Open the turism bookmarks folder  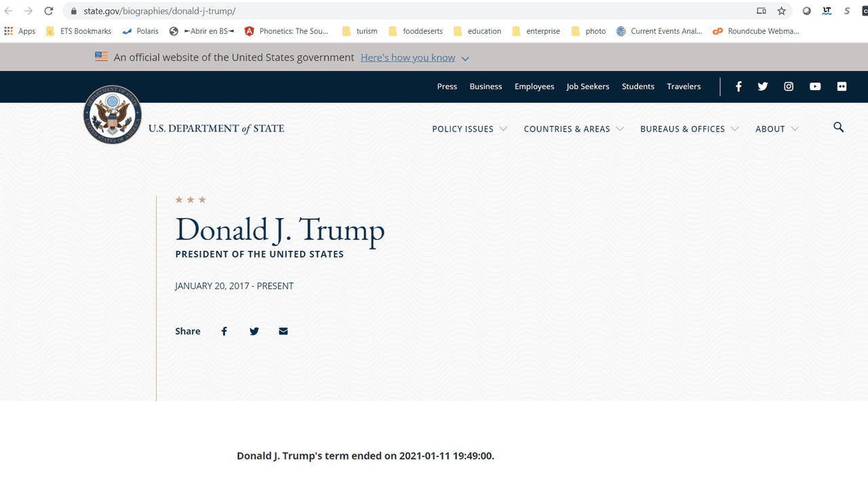click(360, 31)
